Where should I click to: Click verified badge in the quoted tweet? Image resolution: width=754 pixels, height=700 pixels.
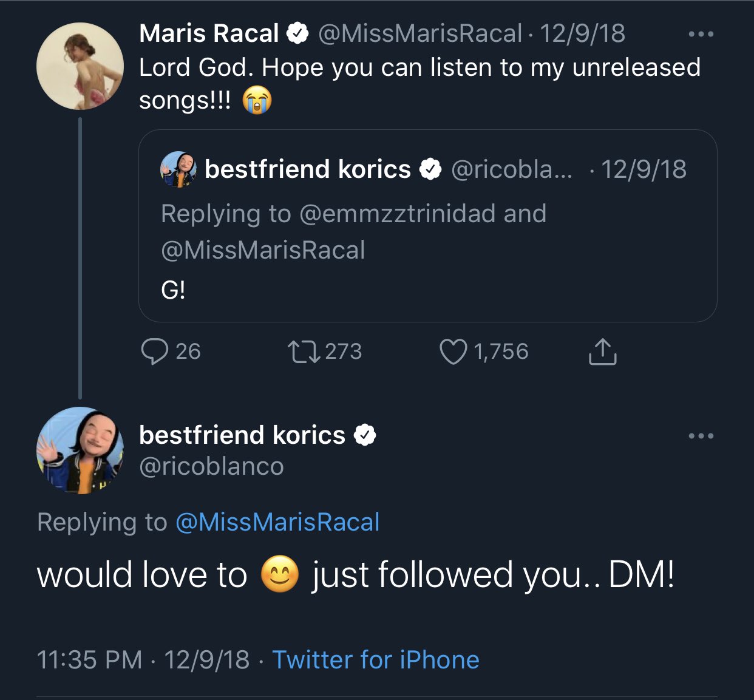(x=430, y=169)
